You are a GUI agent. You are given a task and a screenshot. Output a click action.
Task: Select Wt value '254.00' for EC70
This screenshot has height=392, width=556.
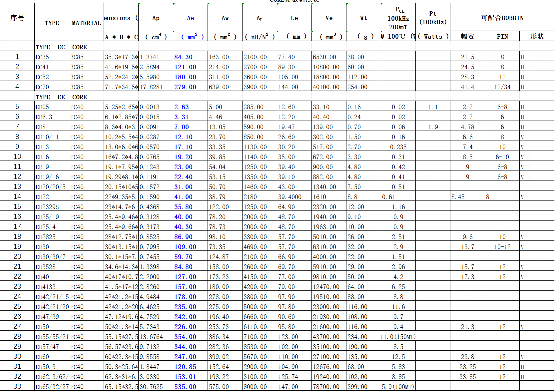click(x=363, y=87)
